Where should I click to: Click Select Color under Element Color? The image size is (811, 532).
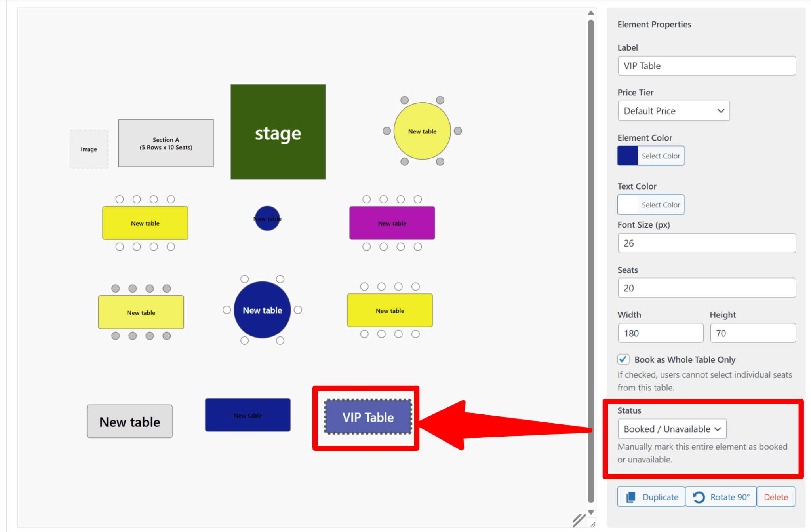pos(661,156)
